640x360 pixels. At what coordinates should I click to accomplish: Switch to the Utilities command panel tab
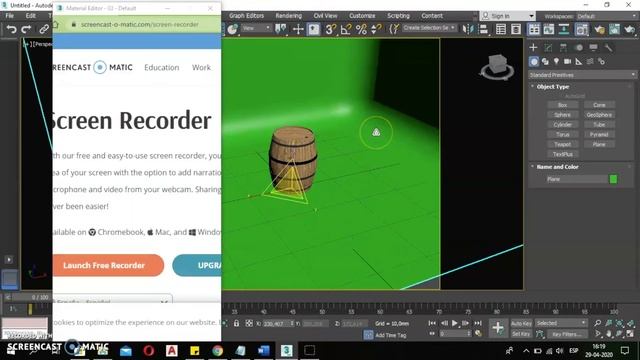(x=609, y=47)
